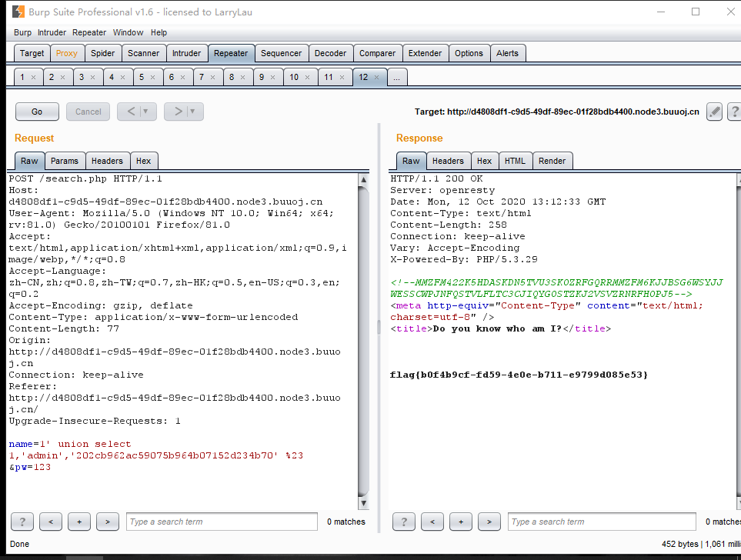Switch to the Decoder tab
The width and height of the screenshot is (741, 560).
[330, 53]
